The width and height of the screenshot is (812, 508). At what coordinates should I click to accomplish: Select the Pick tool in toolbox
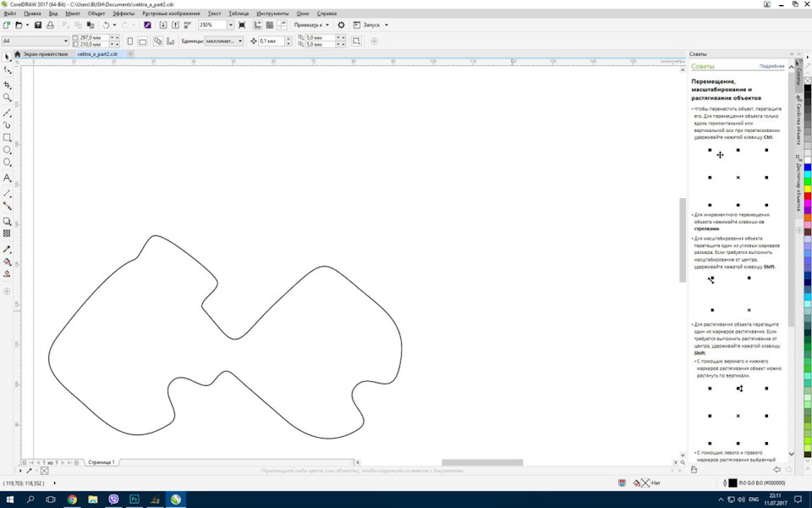(x=7, y=57)
